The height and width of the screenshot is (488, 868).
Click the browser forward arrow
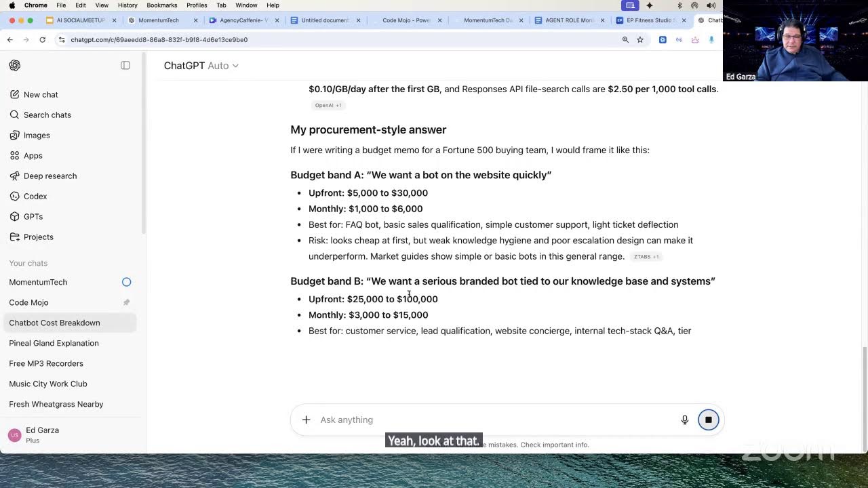click(x=26, y=39)
